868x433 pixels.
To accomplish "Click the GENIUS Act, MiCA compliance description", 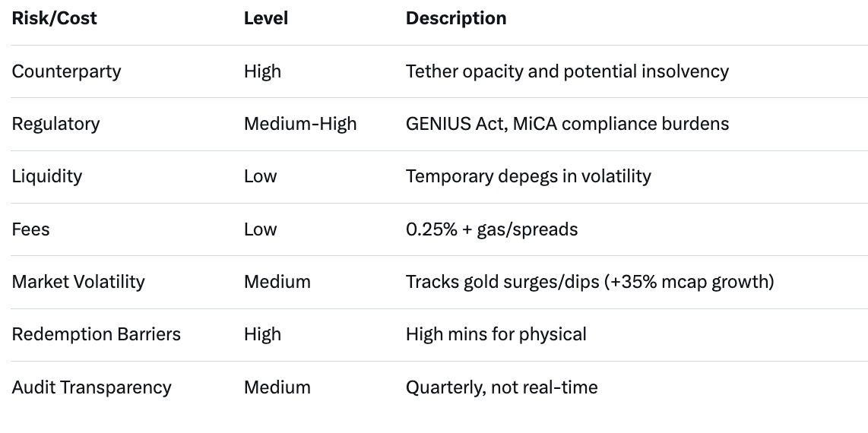I will click(567, 124).
